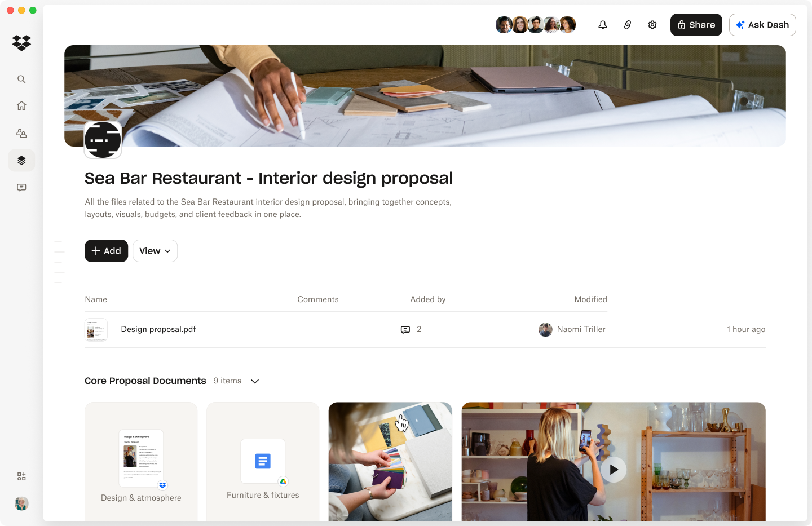Click the stack description paragraph
The height and width of the screenshot is (526, 812).
pyautogui.click(x=268, y=208)
